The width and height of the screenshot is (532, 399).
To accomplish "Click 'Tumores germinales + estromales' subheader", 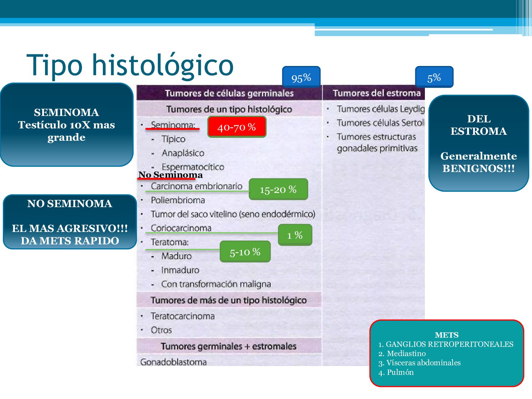I will pos(229,346).
